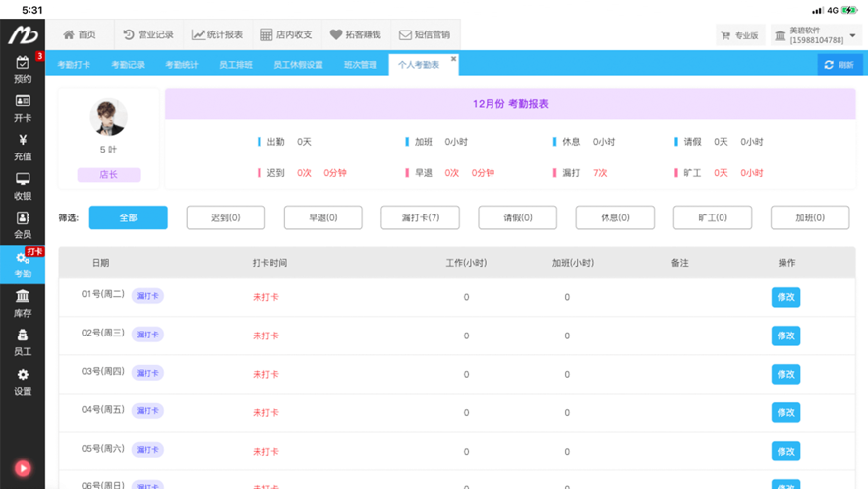This screenshot has height=489, width=868.
Task: Click the employee avatar photo
Action: click(108, 117)
